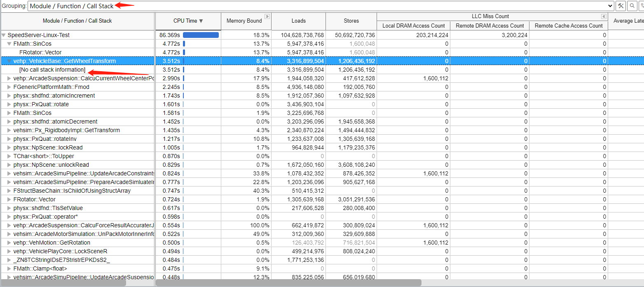Click the Loads column header

click(x=298, y=21)
